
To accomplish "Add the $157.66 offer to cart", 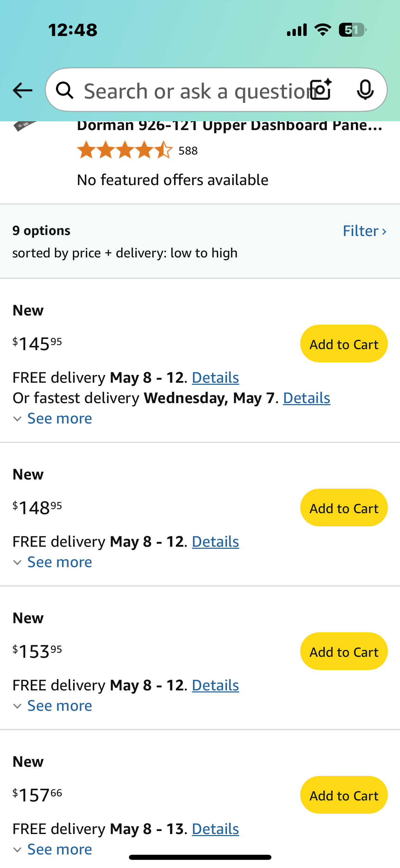I will [344, 795].
